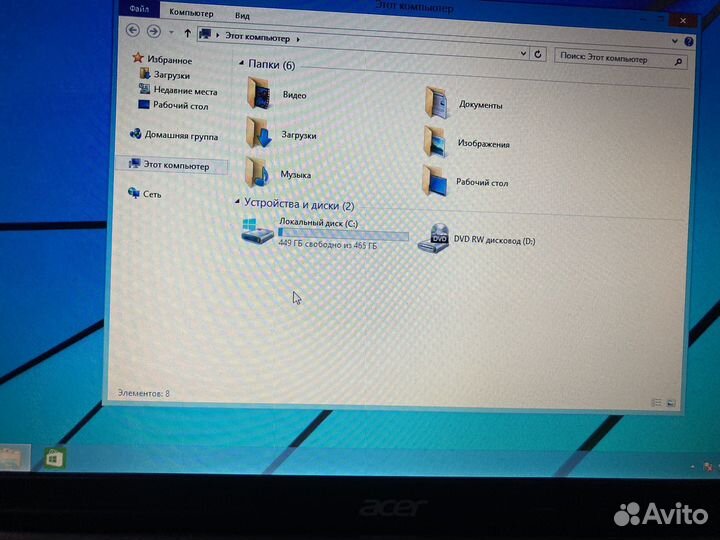Click the C: drive capacity bar
The height and width of the screenshot is (540, 720).
pyautogui.click(x=343, y=235)
